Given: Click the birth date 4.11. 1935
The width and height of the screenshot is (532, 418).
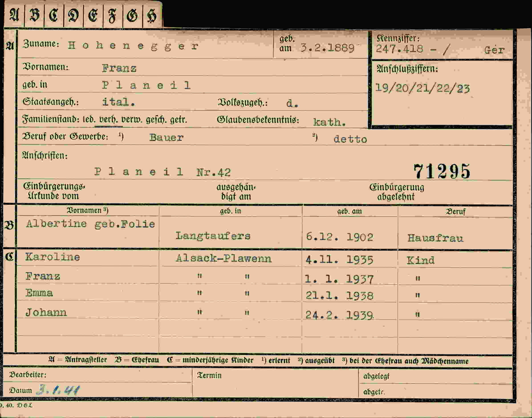Looking at the screenshot, I should (x=339, y=260).
